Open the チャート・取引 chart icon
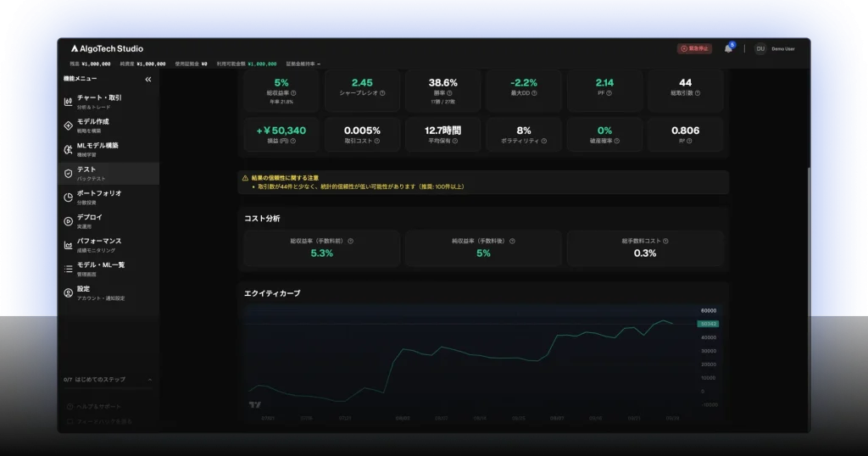 (x=68, y=102)
